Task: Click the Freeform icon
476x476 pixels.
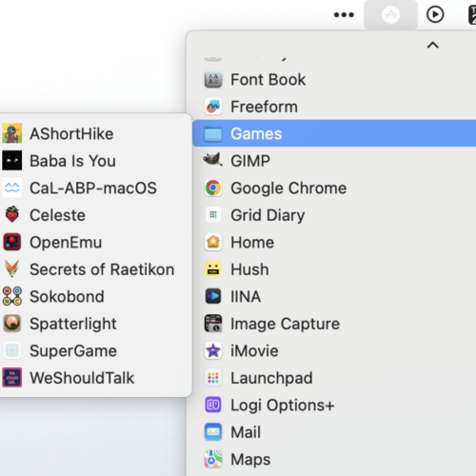Action: 213,107
